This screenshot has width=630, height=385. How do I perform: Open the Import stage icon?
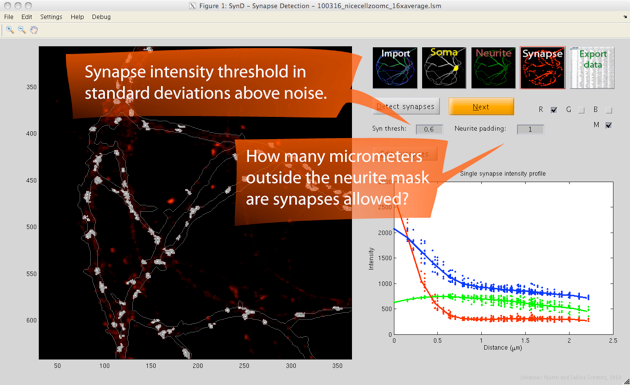pos(395,68)
